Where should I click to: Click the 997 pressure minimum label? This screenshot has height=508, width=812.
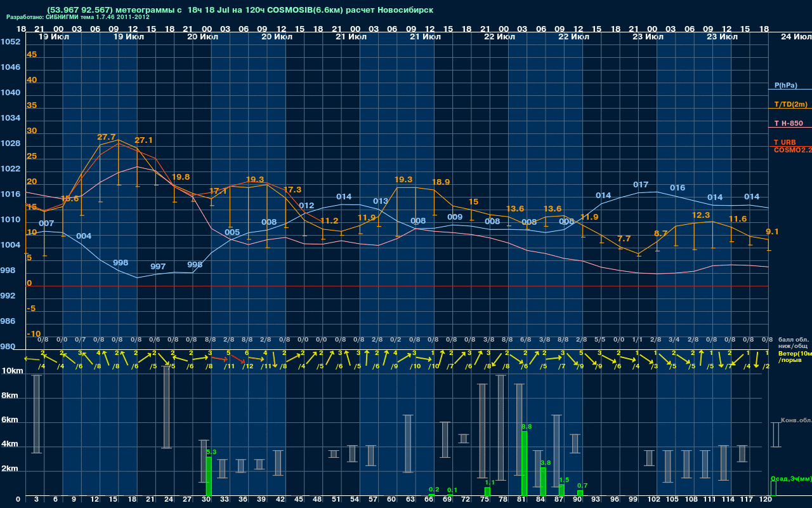coord(158,266)
